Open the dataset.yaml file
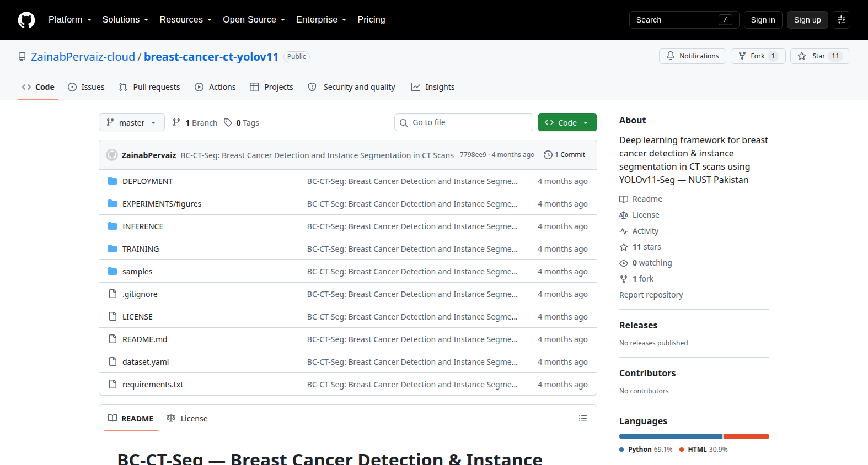Screen dimensions: 868x465 tap(146, 362)
